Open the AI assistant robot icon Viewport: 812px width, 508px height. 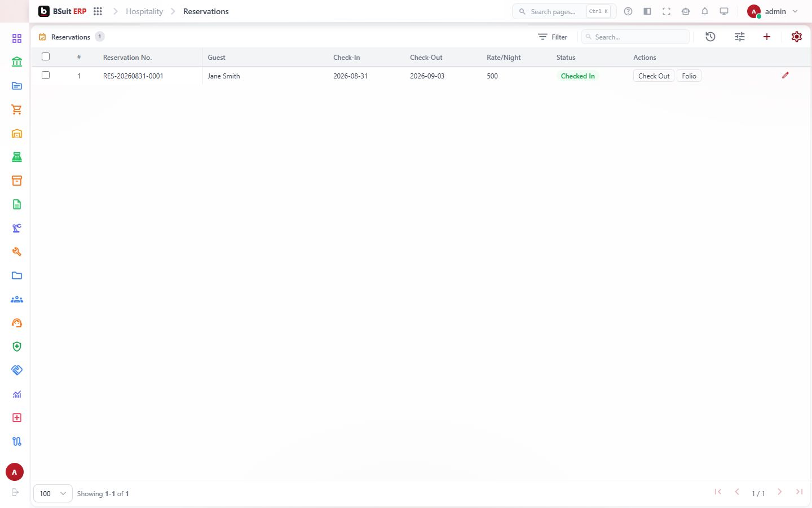pyautogui.click(x=686, y=11)
